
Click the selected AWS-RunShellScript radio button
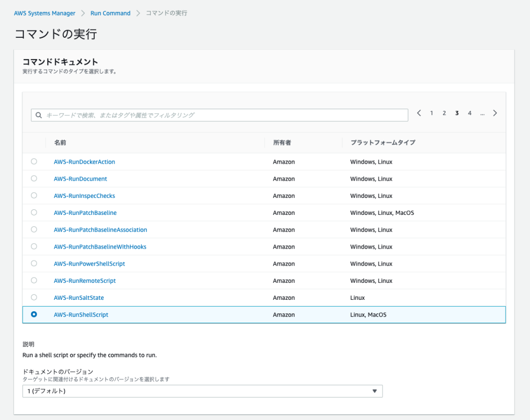(x=34, y=314)
